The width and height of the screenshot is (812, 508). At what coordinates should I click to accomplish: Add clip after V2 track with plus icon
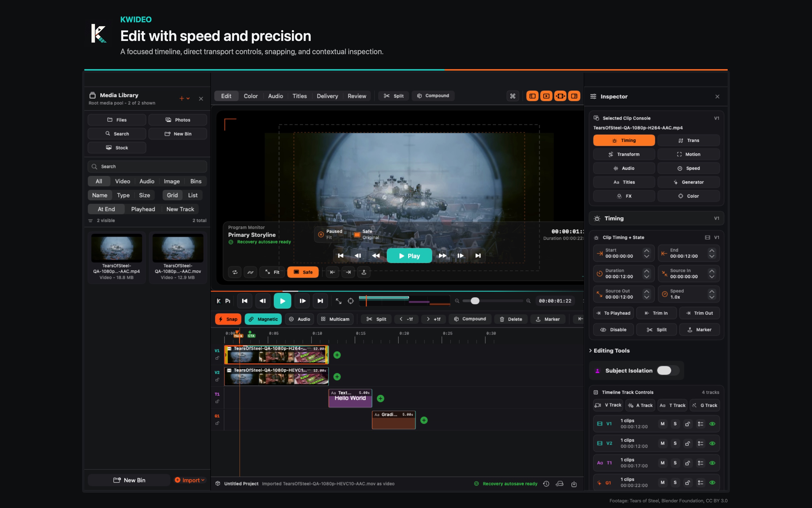point(337,377)
